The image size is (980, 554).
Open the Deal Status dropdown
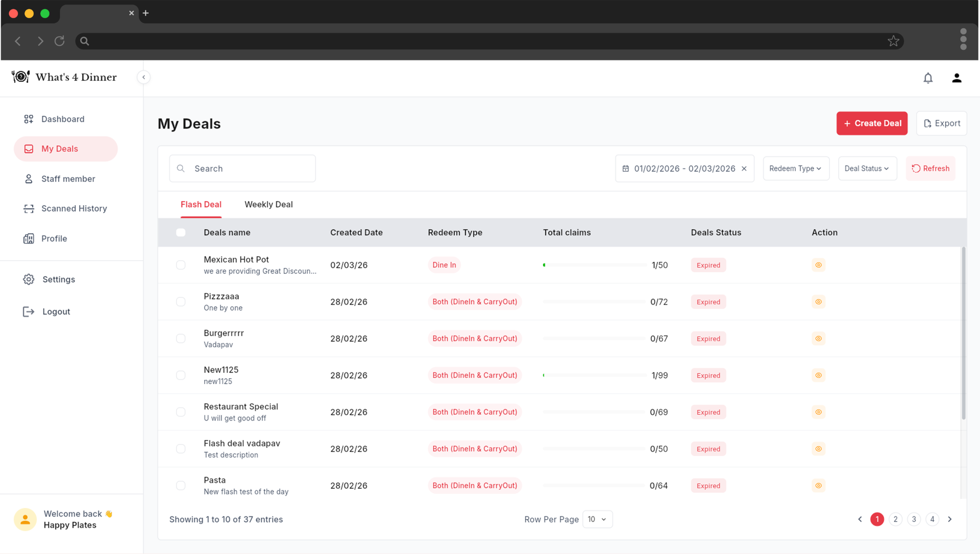tap(867, 168)
